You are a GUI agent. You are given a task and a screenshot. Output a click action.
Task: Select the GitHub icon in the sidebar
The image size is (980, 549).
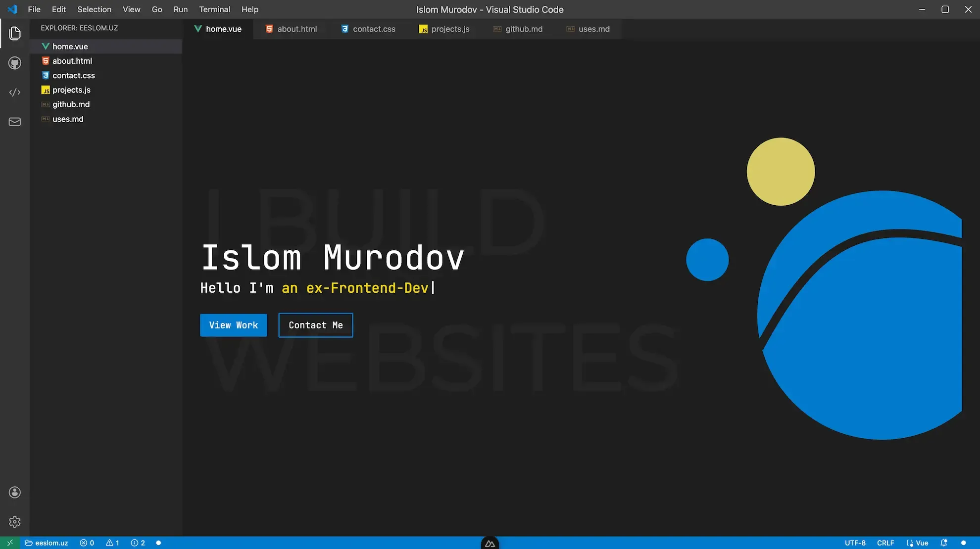coord(15,63)
